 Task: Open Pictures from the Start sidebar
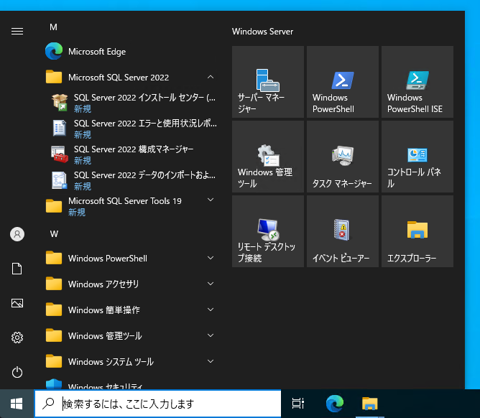click(x=17, y=303)
